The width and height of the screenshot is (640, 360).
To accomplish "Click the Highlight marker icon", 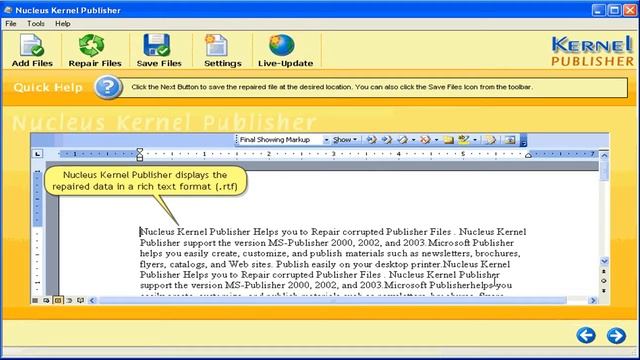I will point(464,140).
